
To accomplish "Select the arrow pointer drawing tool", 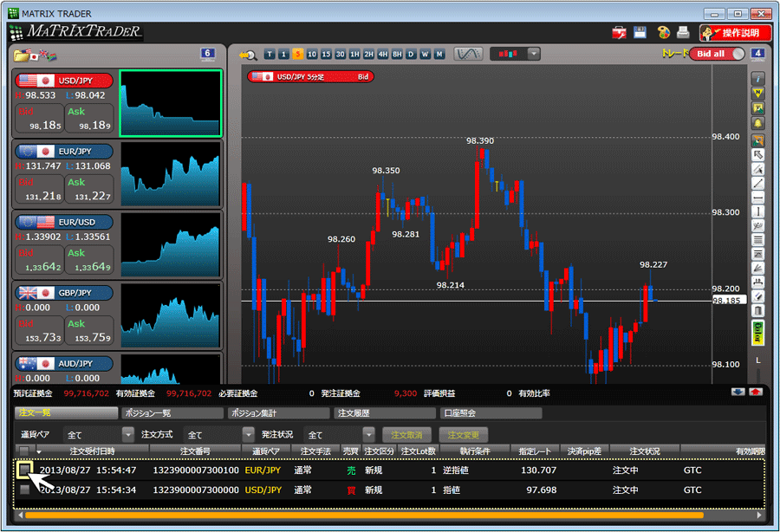I will tap(757, 154).
